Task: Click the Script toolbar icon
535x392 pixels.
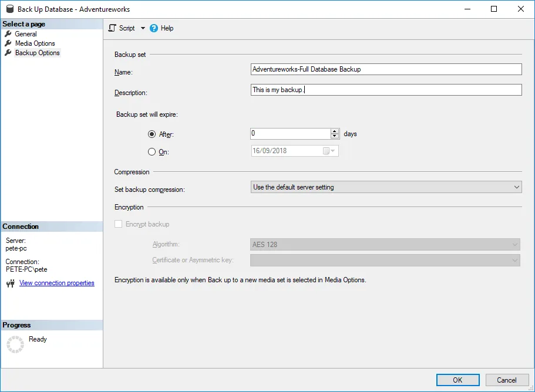Action: (x=112, y=28)
